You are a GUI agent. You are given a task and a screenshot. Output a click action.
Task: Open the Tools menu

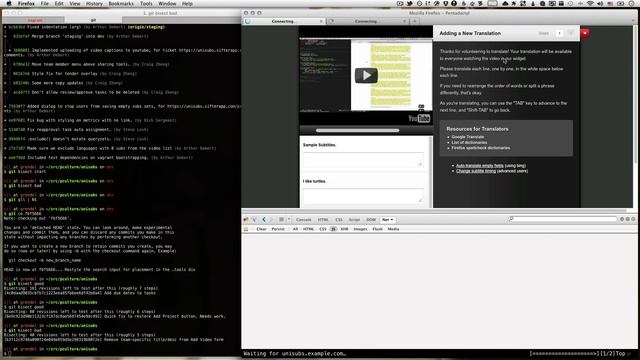(x=146, y=4)
